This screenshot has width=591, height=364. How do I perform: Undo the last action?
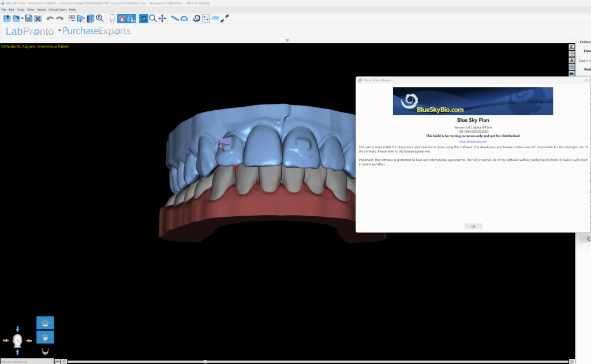(50, 18)
